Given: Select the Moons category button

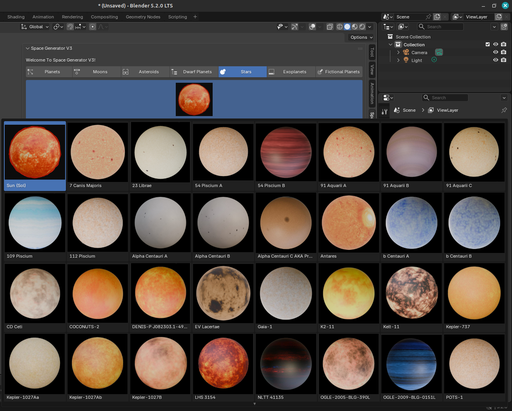Looking at the screenshot, I should [97, 72].
